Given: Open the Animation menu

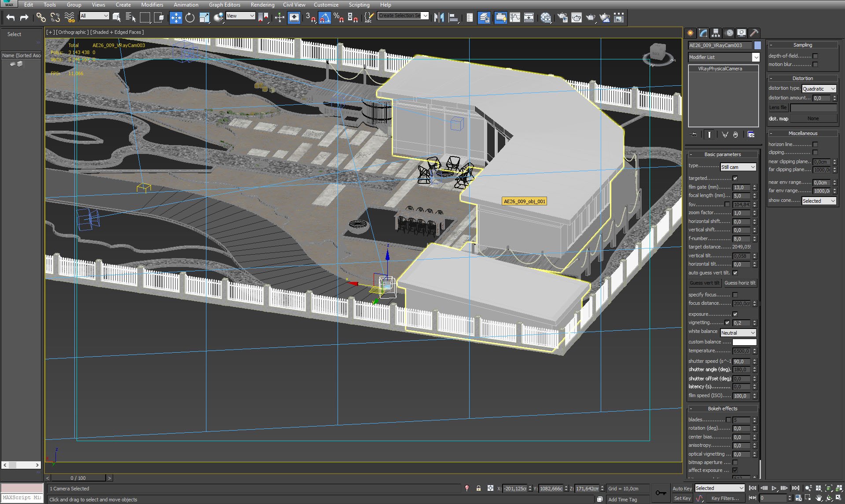Looking at the screenshot, I should [x=186, y=5].
